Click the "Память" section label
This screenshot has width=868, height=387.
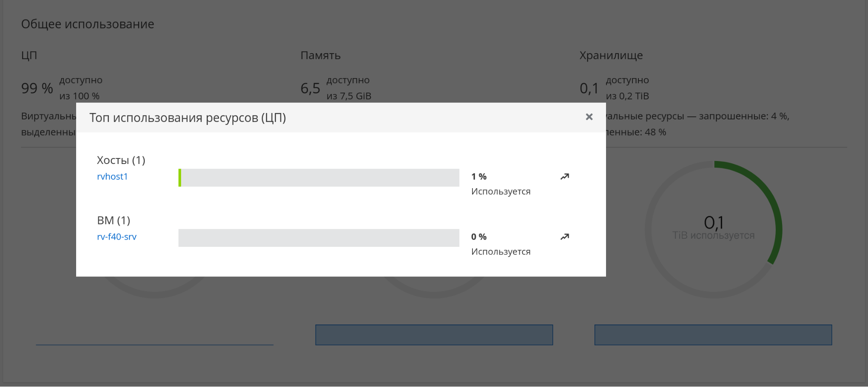tap(320, 56)
